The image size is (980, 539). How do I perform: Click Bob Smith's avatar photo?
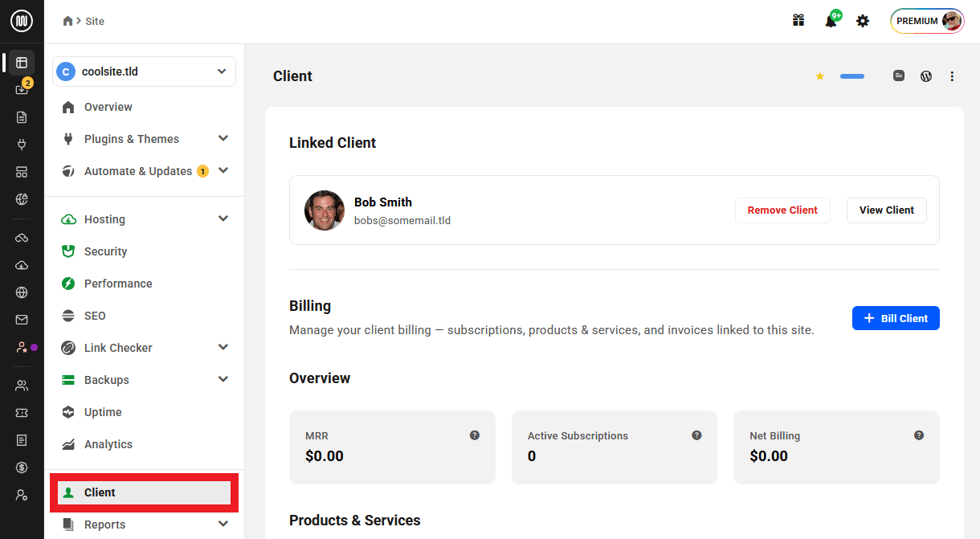point(325,210)
